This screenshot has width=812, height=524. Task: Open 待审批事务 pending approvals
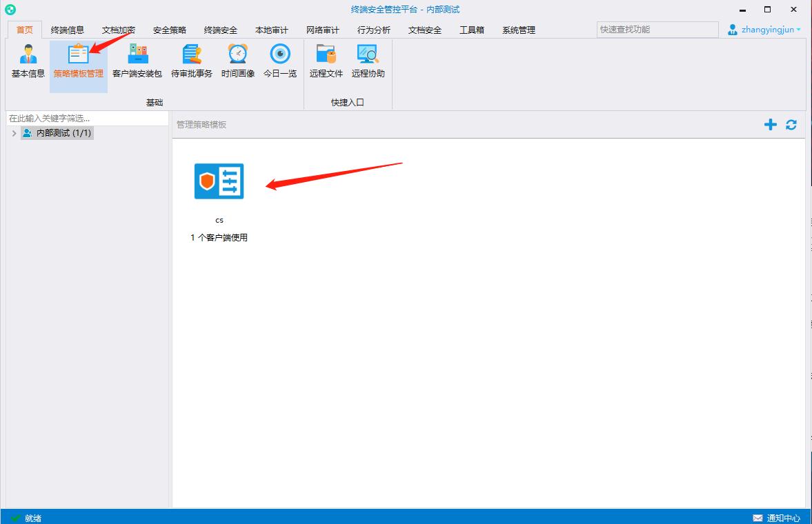tap(192, 62)
